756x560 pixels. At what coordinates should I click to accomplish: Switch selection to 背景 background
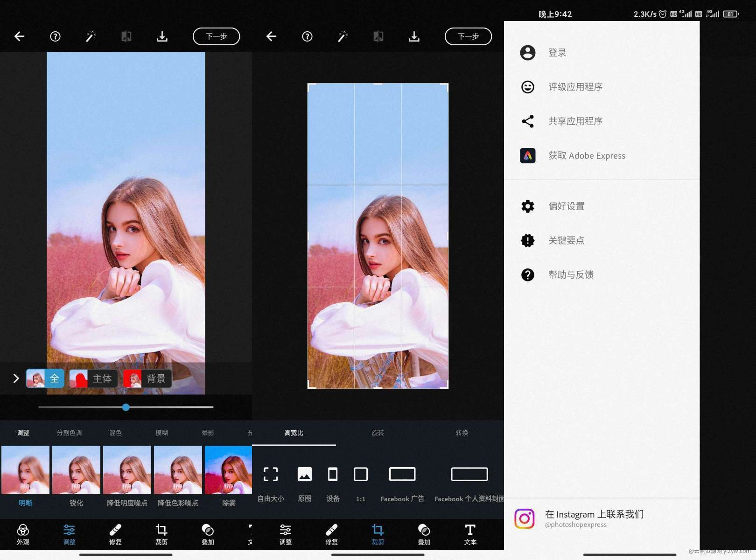[x=147, y=378]
